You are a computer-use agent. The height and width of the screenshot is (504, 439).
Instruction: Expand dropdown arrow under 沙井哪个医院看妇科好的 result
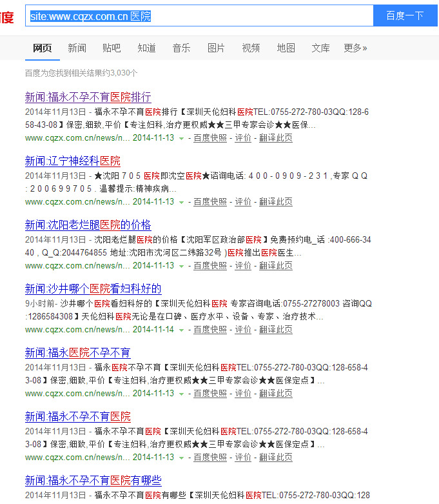181,330
